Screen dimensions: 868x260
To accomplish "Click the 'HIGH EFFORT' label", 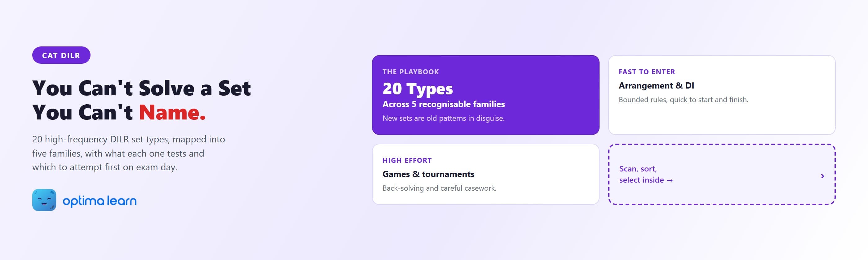I will click(x=407, y=160).
